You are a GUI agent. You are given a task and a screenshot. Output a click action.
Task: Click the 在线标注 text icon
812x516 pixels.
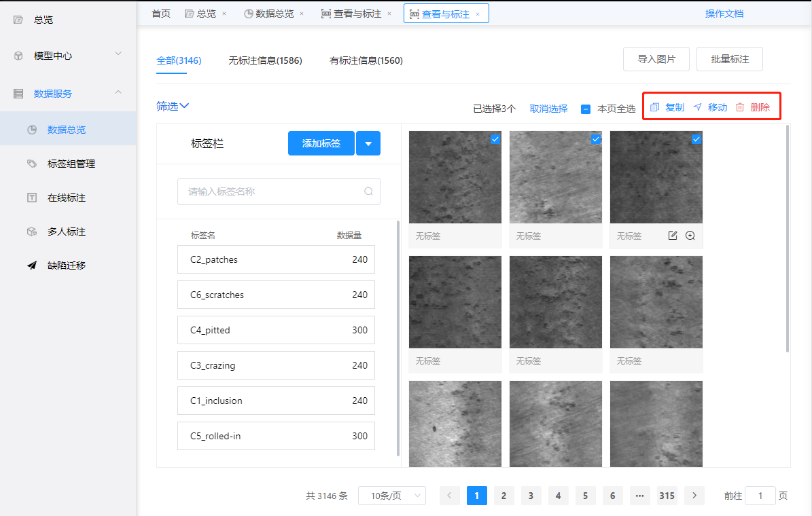click(32, 198)
